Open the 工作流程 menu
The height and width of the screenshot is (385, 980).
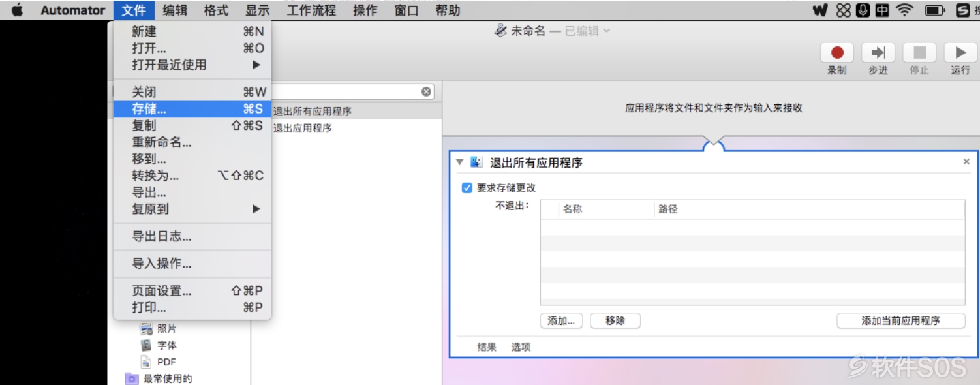pyautogui.click(x=311, y=10)
